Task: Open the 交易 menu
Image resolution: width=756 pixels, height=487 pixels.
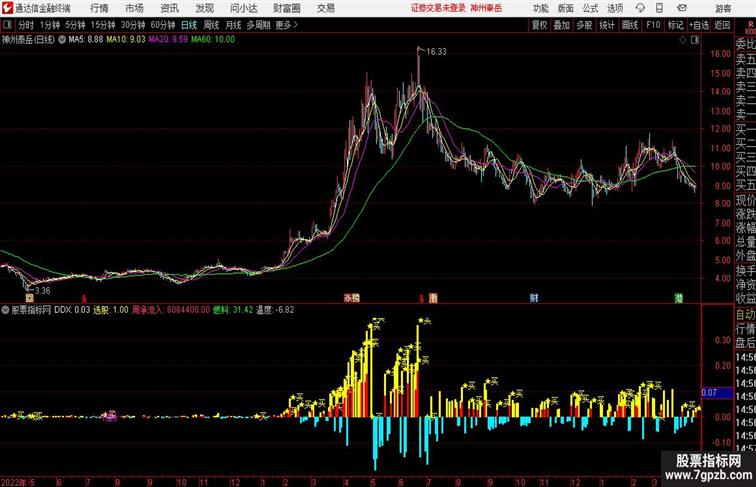Action: click(x=326, y=8)
